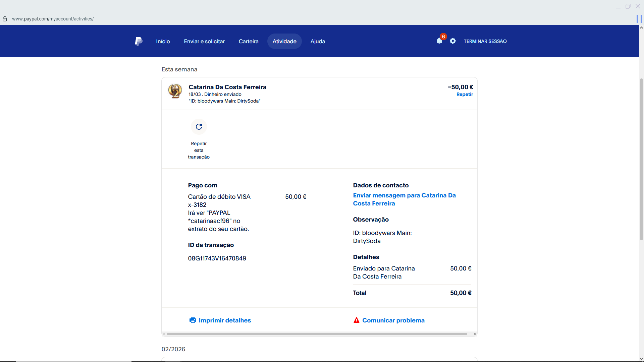Click the printer icon beside Imprimir detalhes
Screen dimensions: 644x362
pyautogui.click(x=193, y=320)
